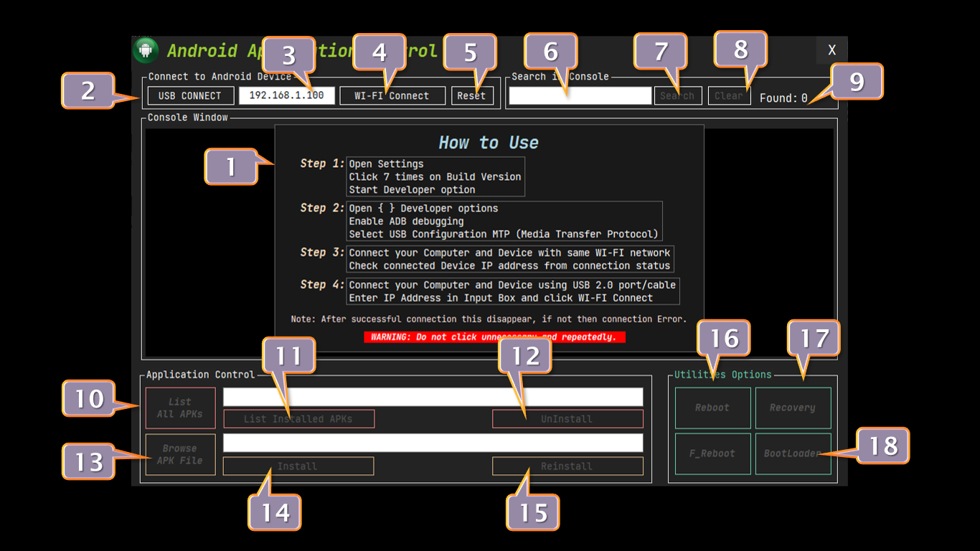Image resolution: width=980 pixels, height=551 pixels.
Task: Click the UnInstall button
Action: tap(567, 419)
